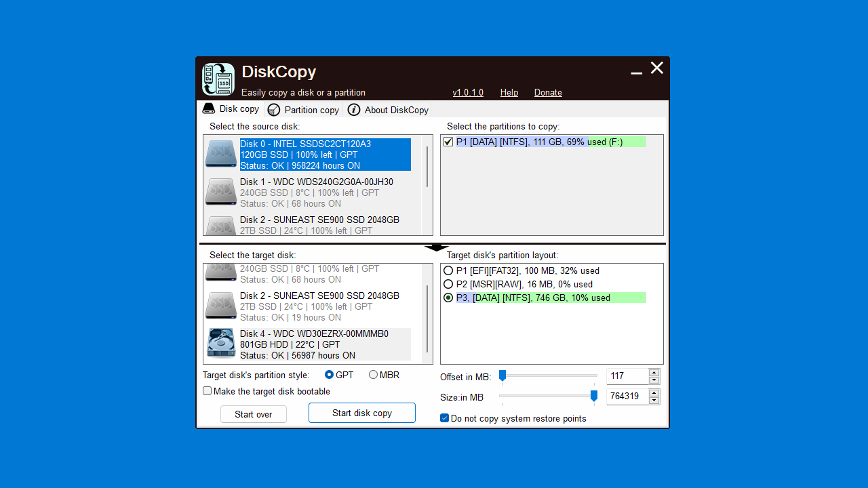Select target Disk 4 WDC HDD icon
Image resolution: width=868 pixels, height=488 pixels.
click(x=221, y=344)
